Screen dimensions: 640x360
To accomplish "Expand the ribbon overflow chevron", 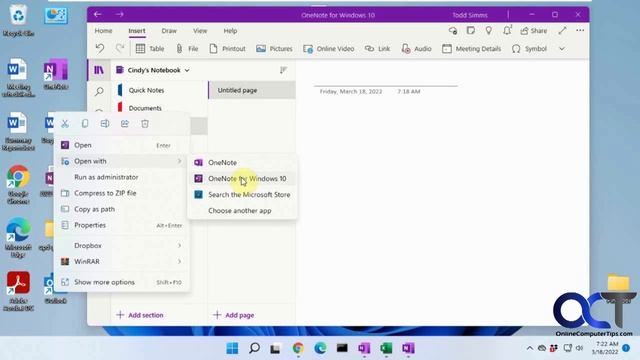I will click(x=562, y=49).
